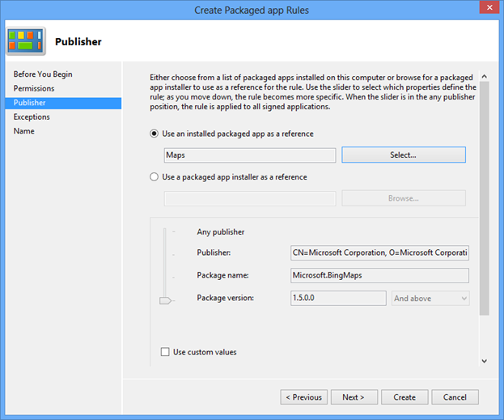This screenshot has height=420, width=504.
Task: Open the 'And above' version dropdown
Action: pyautogui.click(x=430, y=299)
